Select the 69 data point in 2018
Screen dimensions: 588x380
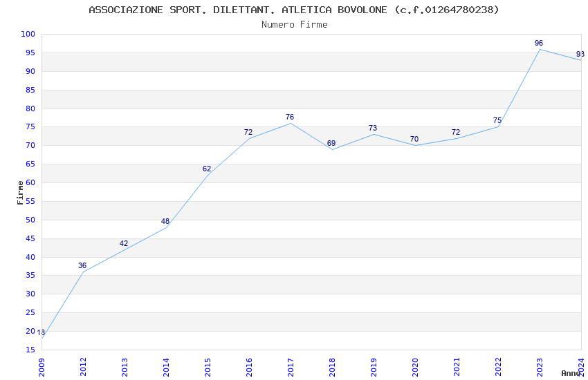331,144
